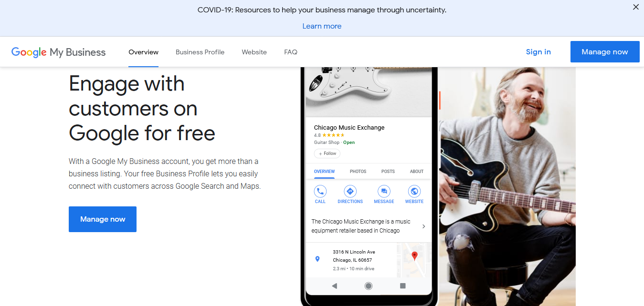The image size is (644, 306).
Task: Tap the Directions arrow icon
Action: pos(350,192)
